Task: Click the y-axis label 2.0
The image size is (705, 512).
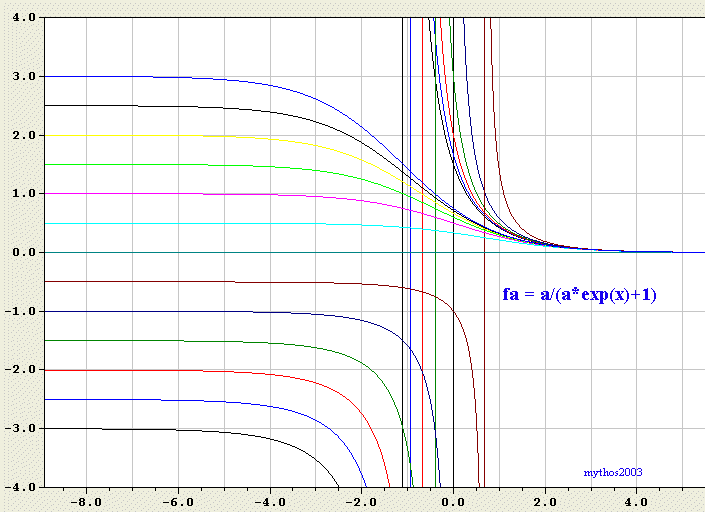Action: click(x=24, y=135)
